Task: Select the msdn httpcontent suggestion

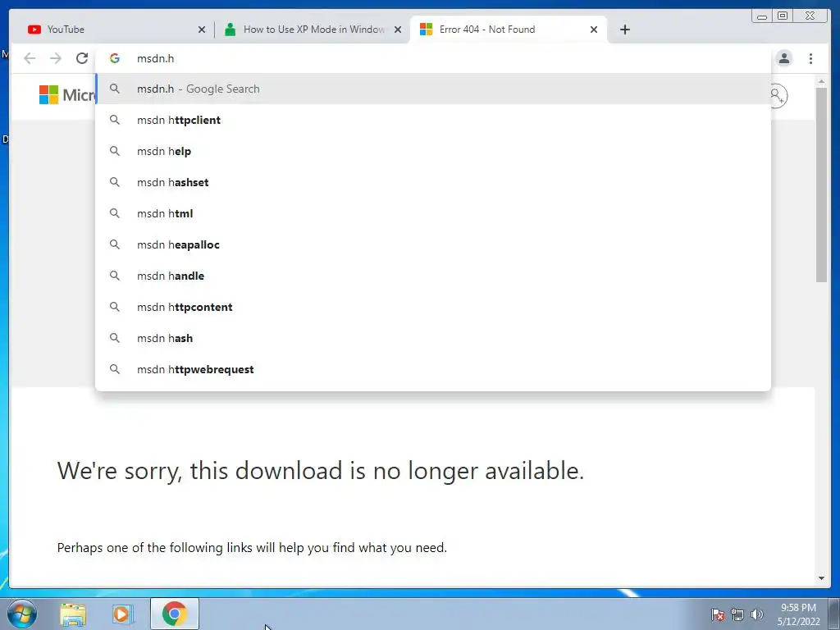Action: tap(433, 307)
